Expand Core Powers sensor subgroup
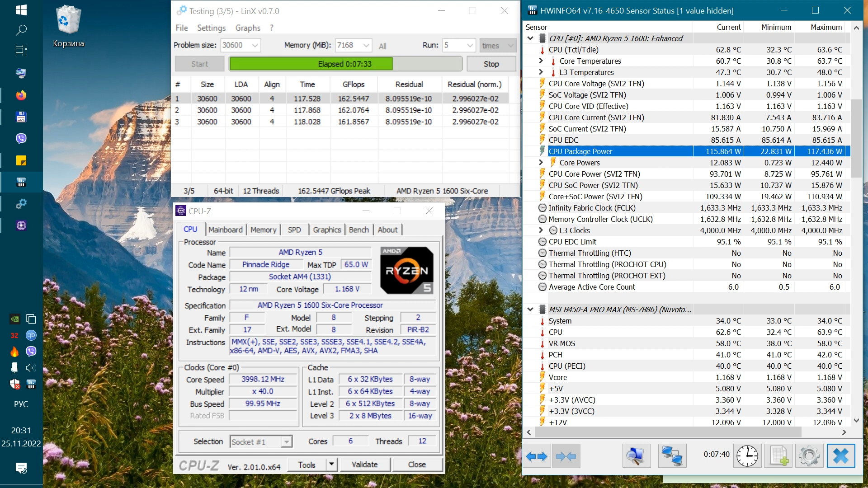Screen dimensions: 868x488 (x=541, y=162)
